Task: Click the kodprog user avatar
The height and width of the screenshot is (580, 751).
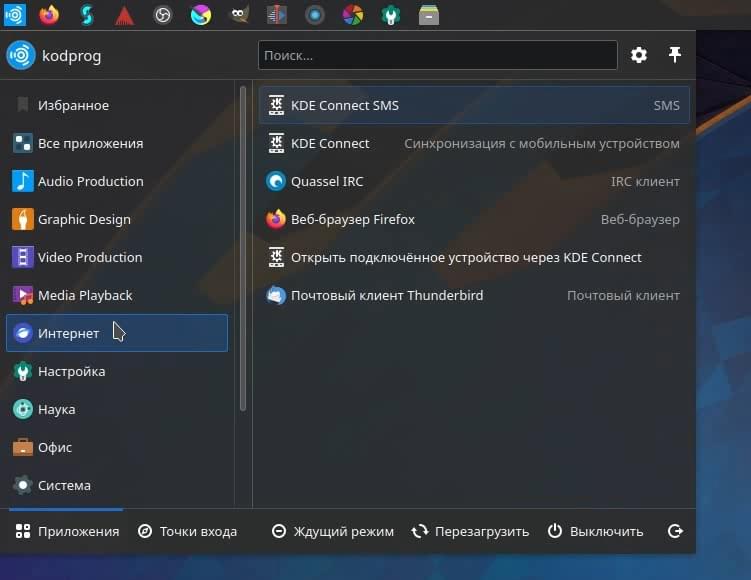Action: tap(21, 55)
